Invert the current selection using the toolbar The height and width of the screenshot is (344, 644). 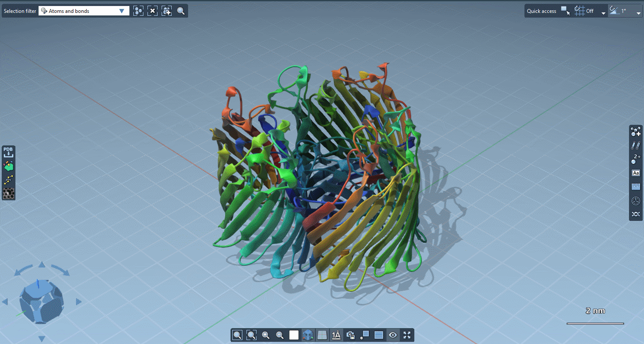coord(167,11)
